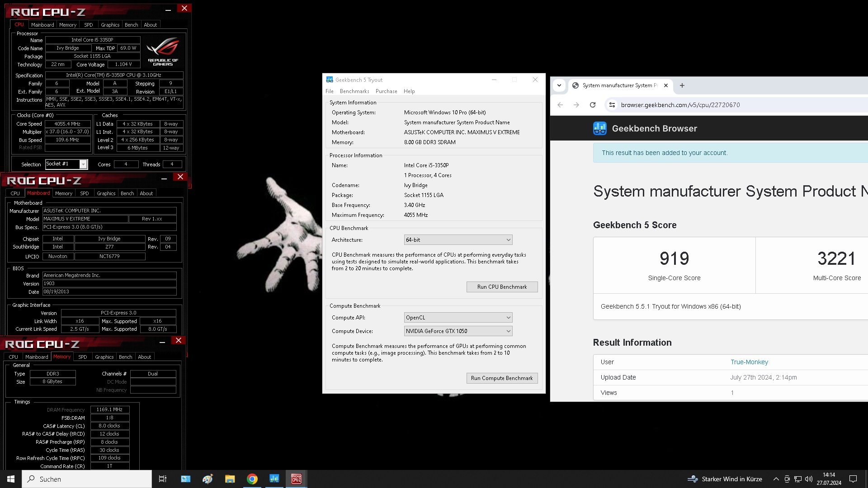
Task: Select Graphics tab in bottom CPU-Z window
Action: (x=104, y=357)
